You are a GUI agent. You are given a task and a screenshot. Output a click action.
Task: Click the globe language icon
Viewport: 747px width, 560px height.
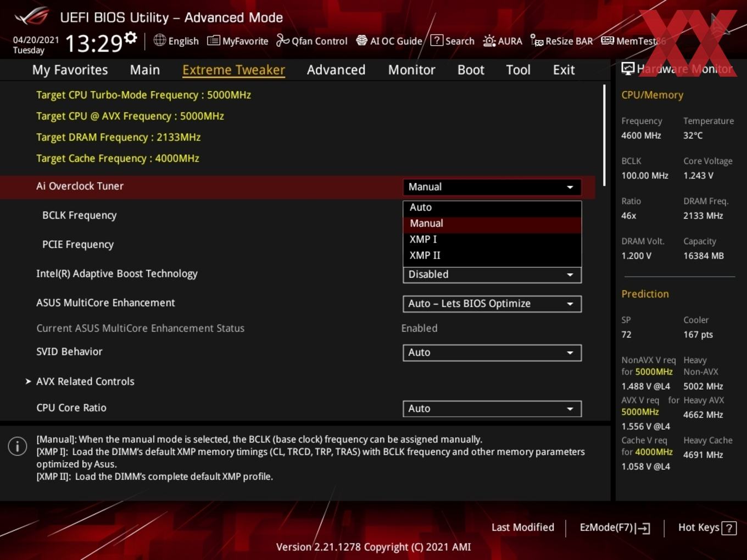pos(159,40)
